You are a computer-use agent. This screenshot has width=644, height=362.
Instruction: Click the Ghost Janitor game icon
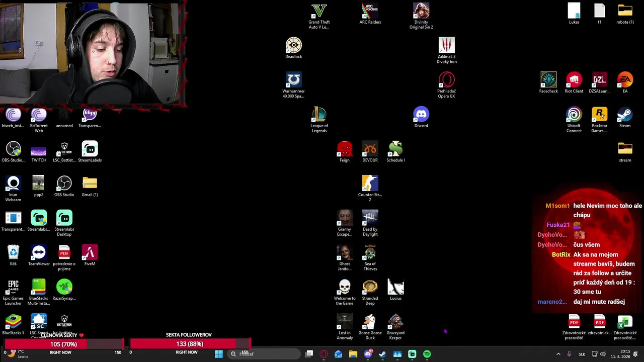(345, 258)
